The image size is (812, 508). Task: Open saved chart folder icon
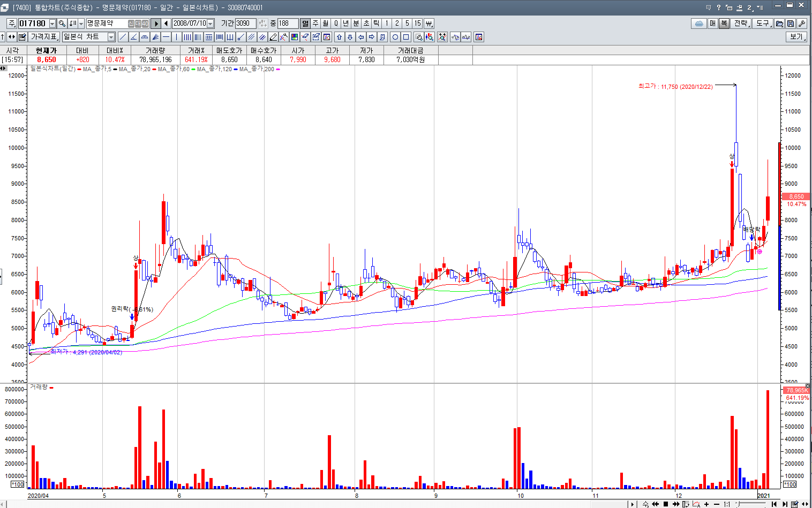[x=779, y=24]
